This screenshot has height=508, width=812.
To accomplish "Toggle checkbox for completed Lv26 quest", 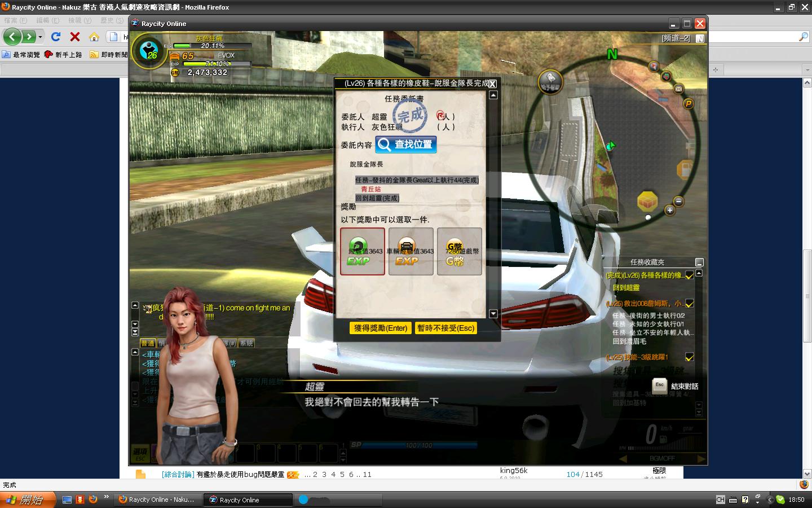I will pos(689,275).
